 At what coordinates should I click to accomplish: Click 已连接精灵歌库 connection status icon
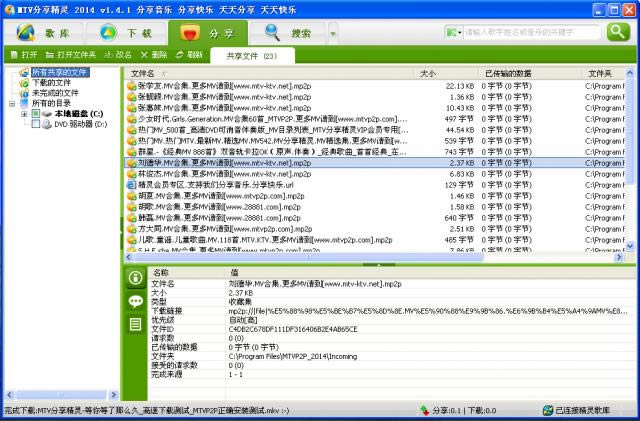click(548, 410)
